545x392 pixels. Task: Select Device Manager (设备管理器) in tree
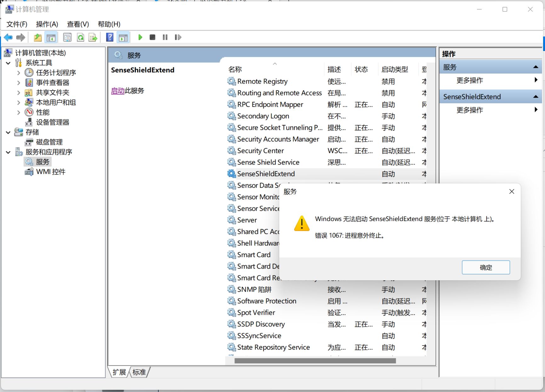pyautogui.click(x=53, y=122)
